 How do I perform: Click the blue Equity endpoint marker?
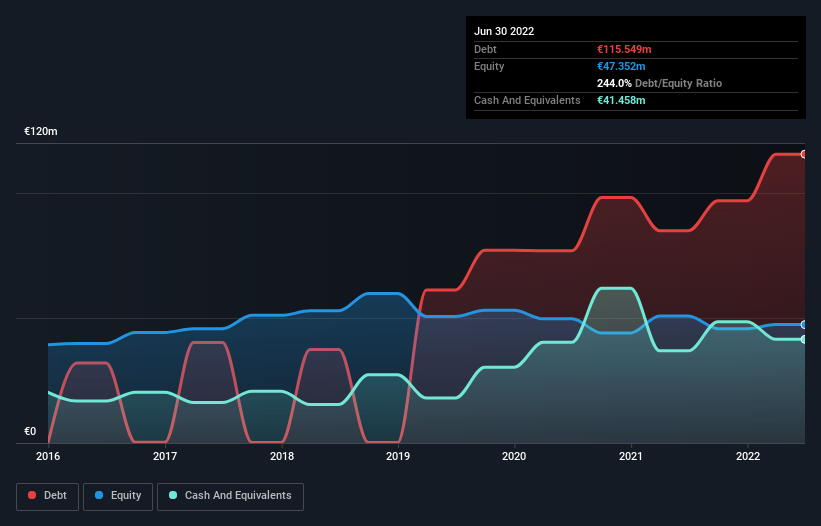804,324
